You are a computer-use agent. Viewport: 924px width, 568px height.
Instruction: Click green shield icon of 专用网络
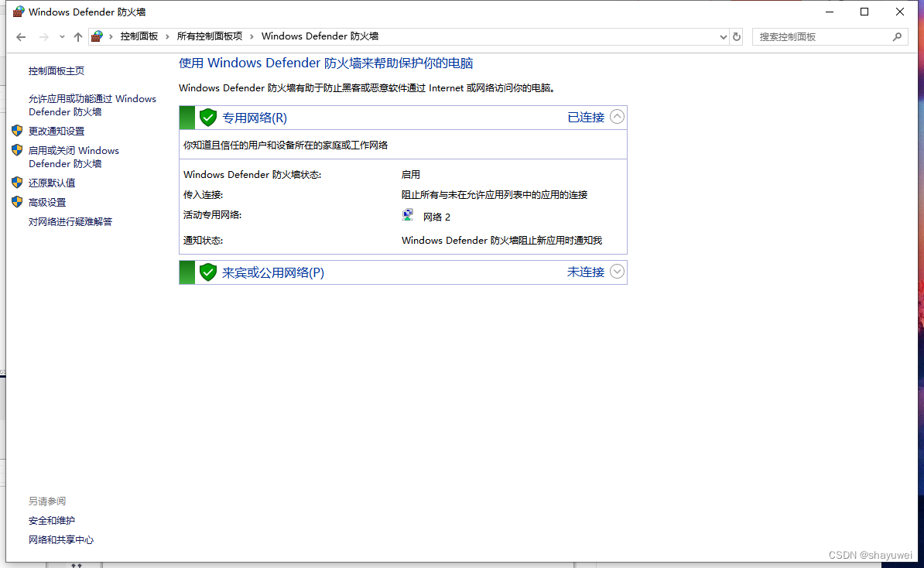coord(208,118)
